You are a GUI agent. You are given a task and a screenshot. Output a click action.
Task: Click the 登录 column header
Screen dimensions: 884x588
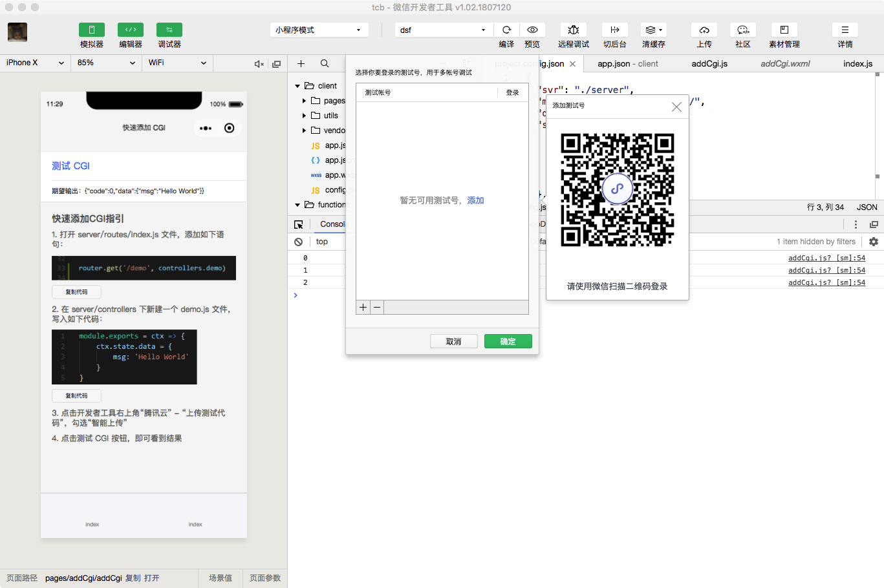[512, 92]
